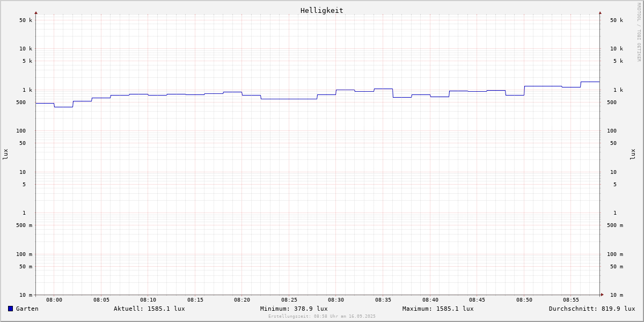
Task: Click the red arrow atop the right axis
Action: (x=600, y=12)
